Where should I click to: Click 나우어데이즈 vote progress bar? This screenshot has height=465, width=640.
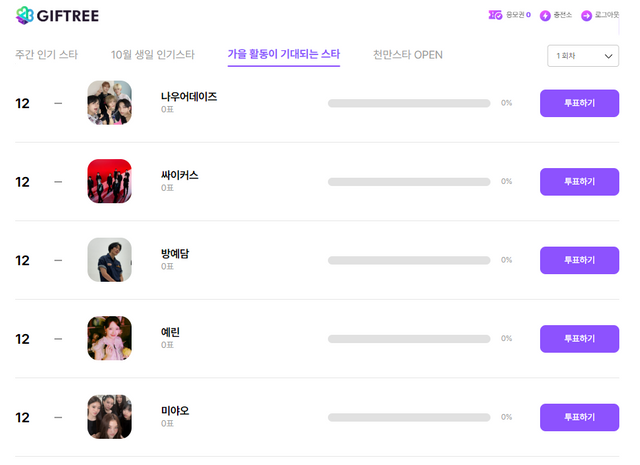click(408, 103)
